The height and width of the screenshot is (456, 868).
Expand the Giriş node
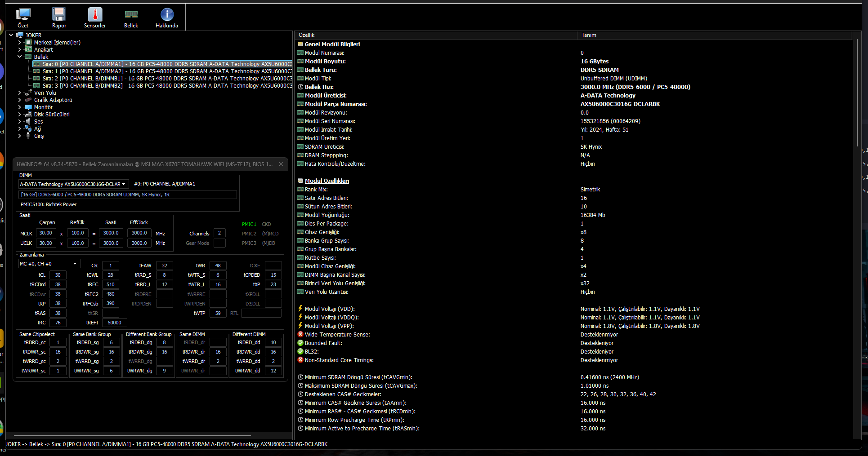20,136
